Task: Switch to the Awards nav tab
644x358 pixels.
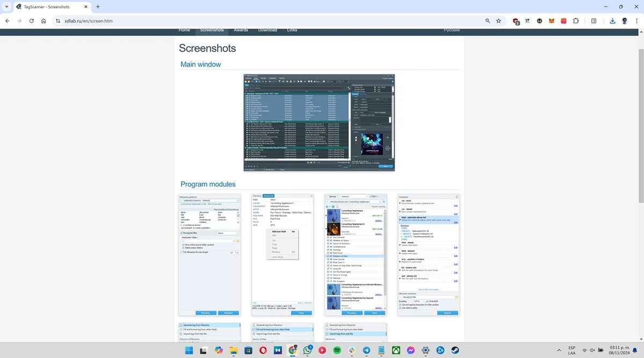Action: pos(241,30)
